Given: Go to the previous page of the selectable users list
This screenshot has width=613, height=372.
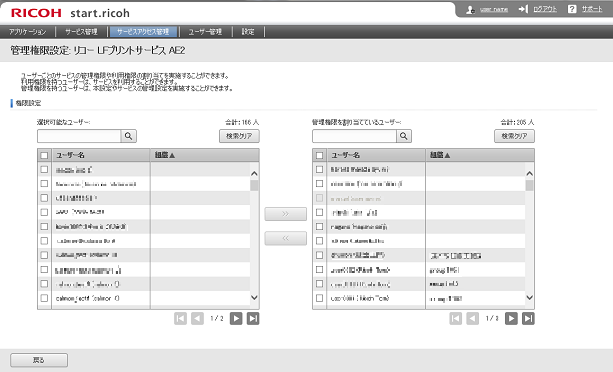Looking at the screenshot, I should tap(197, 319).
